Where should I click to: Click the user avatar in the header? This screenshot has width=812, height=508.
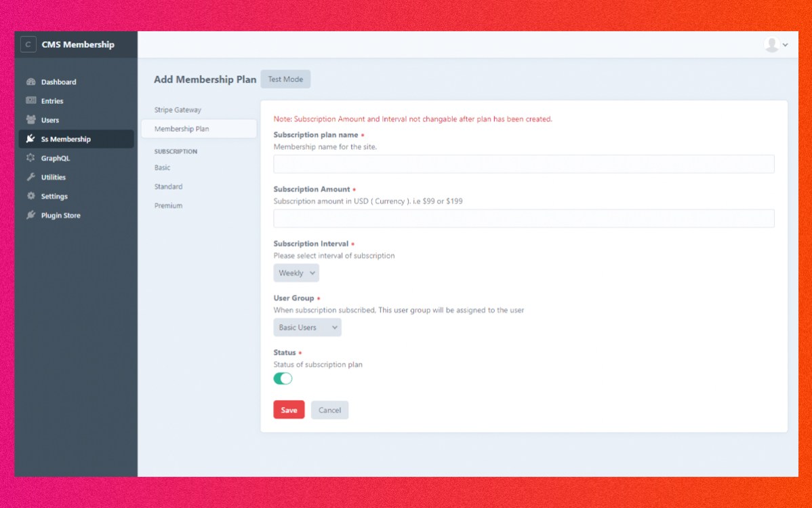coord(771,45)
